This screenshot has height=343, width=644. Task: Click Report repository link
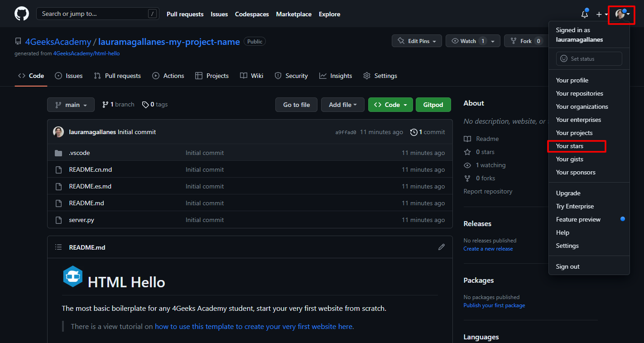488,191
